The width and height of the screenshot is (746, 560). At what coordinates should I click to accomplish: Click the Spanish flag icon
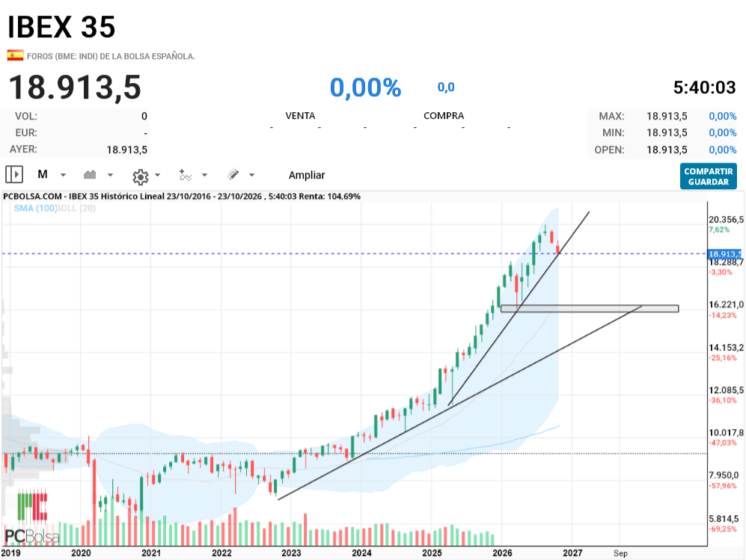point(15,55)
